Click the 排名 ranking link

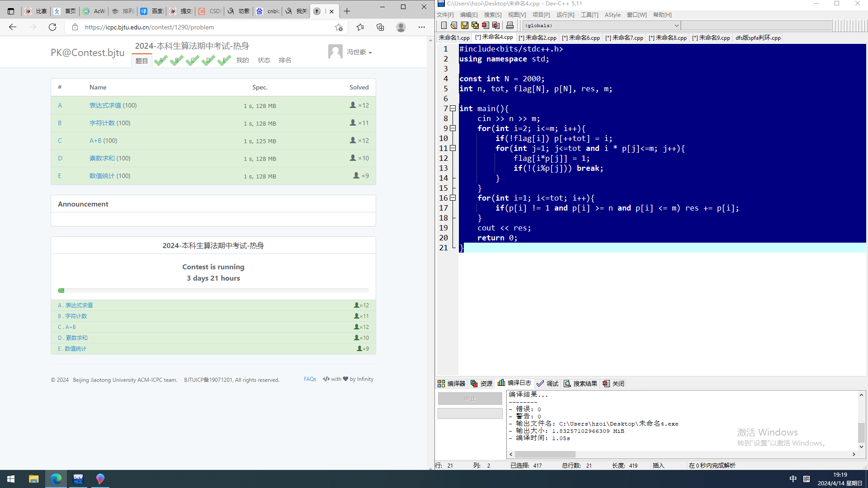pos(285,60)
